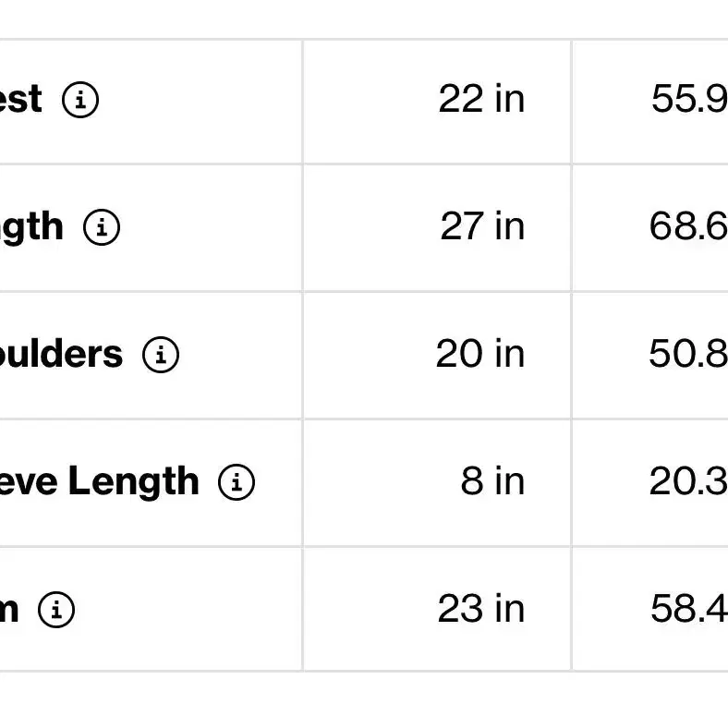Viewport: 728px width, 728px height.
Task: Show the Shoulders measurement info icon
Action: pyautogui.click(x=161, y=355)
